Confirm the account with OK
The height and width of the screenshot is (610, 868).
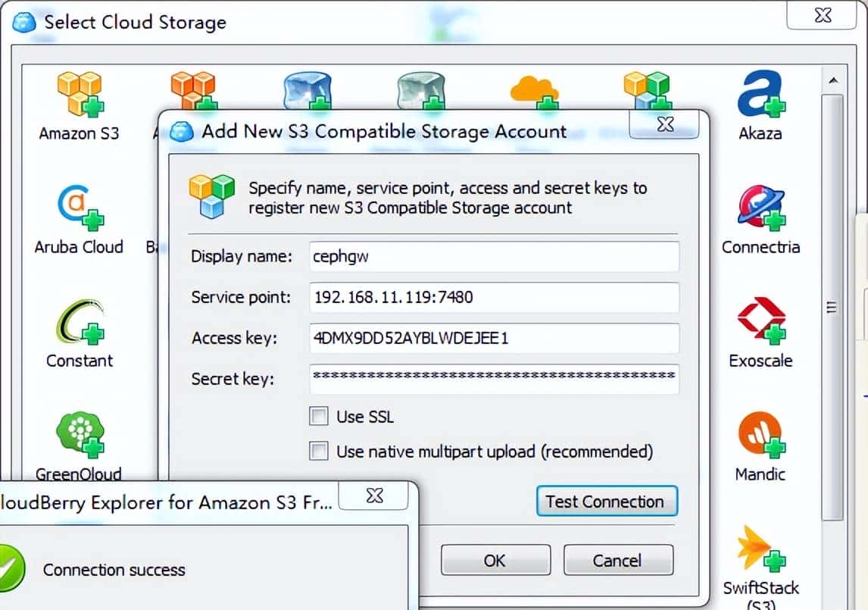pyautogui.click(x=495, y=560)
